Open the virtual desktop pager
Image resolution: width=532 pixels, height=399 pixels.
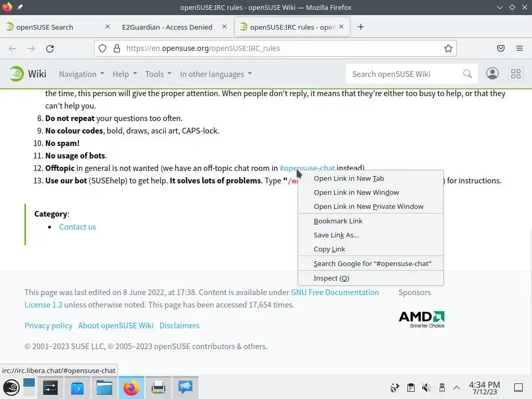pyautogui.click(x=29, y=388)
